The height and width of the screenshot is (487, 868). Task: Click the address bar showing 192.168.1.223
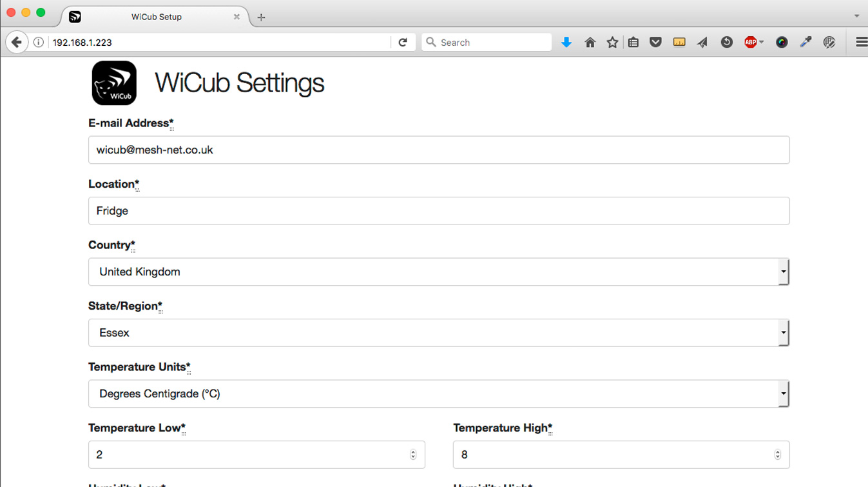219,43
